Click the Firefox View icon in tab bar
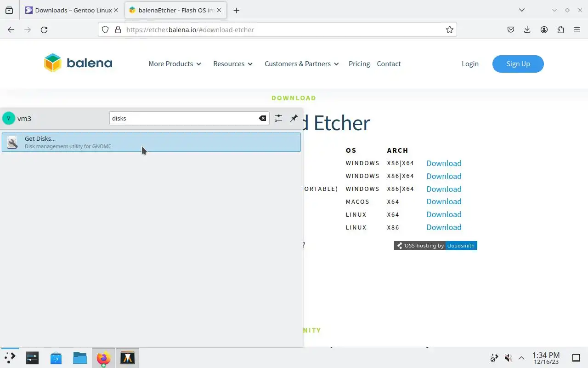 [x=9, y=10]
